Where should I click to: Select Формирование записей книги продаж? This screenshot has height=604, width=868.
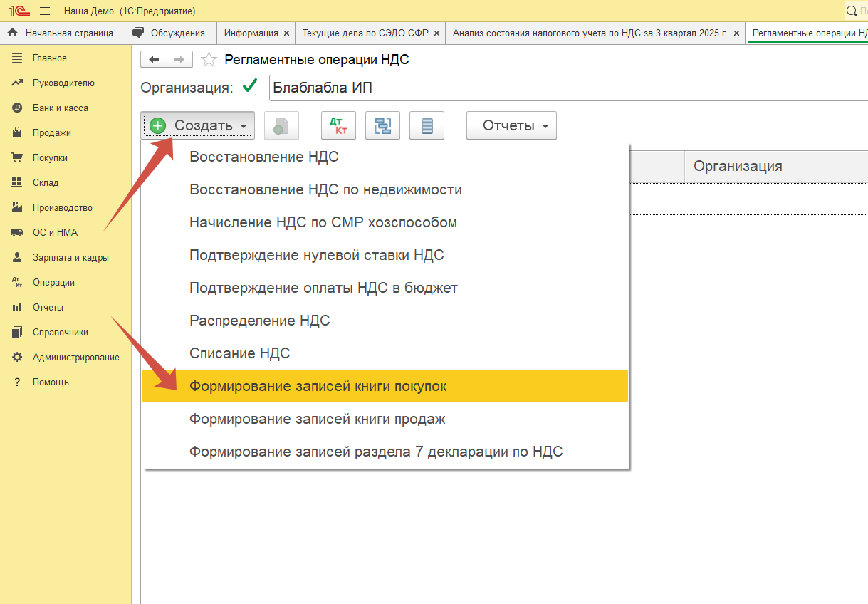[317, 419]
